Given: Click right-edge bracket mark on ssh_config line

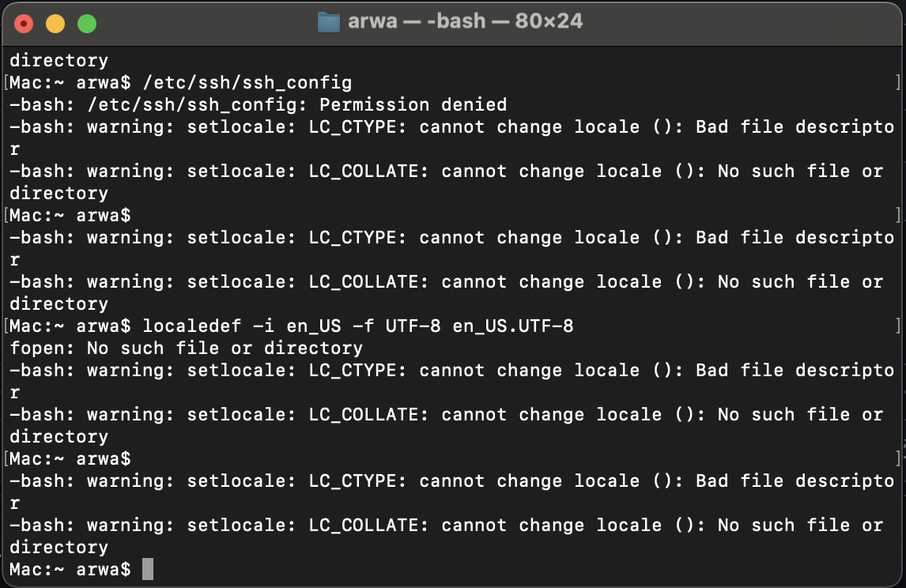Looking at the screenshot, I should (899, 82).
